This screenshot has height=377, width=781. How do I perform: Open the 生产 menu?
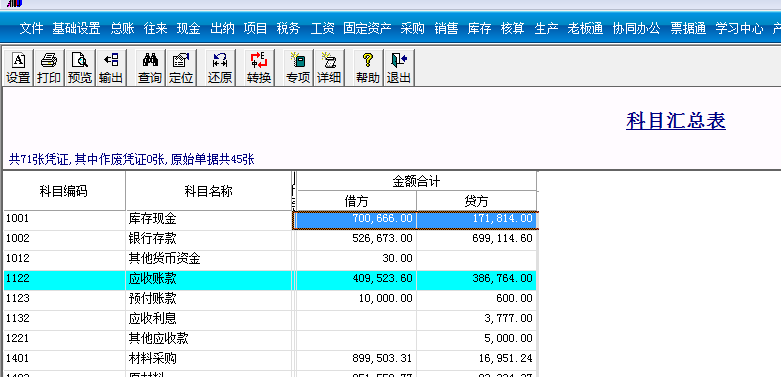point(546,28)
